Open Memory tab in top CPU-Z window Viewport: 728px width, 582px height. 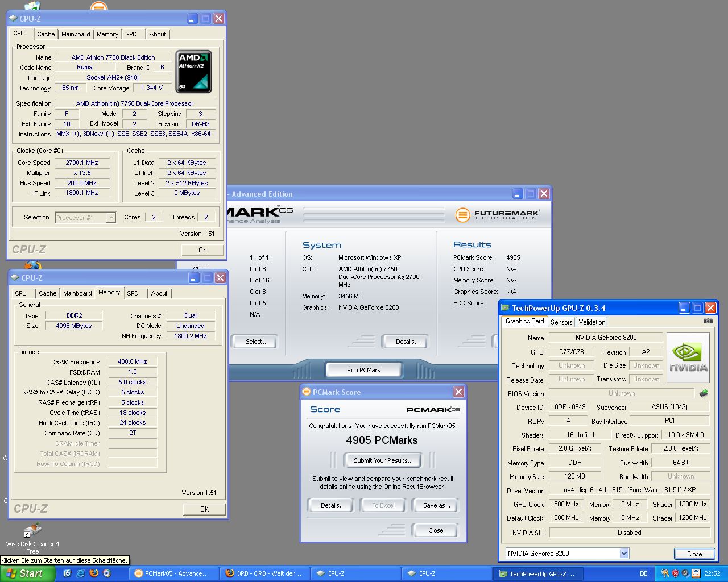coord(107,34)
